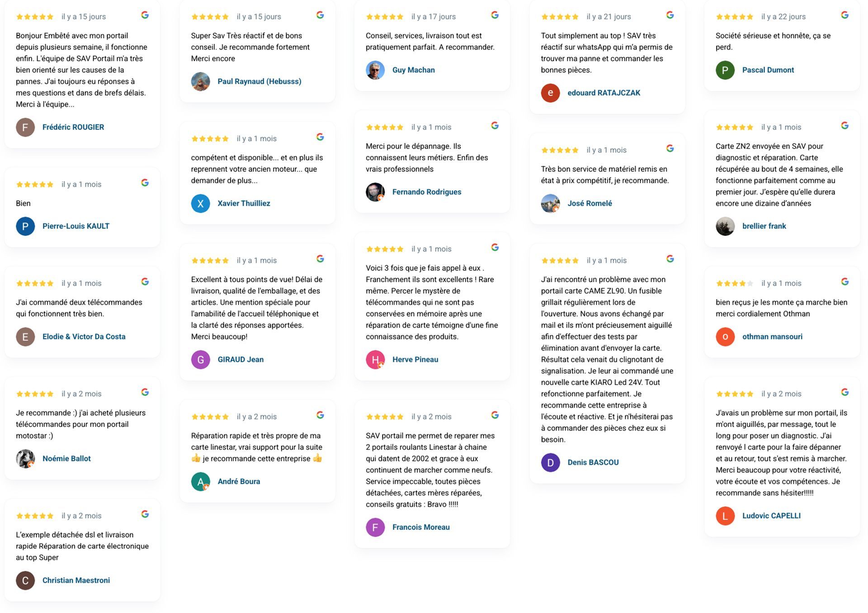Open Paul Raynaud (Hebusss) profile link

click(x=259, y=81)
